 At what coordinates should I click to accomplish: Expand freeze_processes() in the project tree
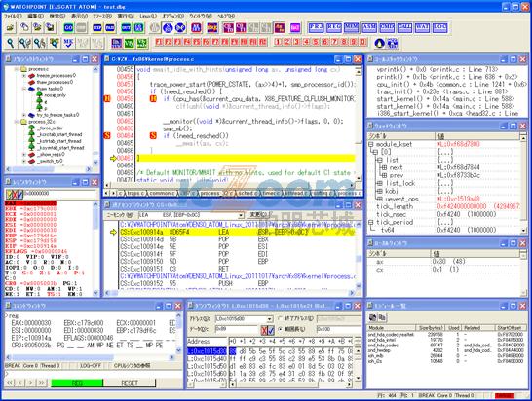point(24,76)
